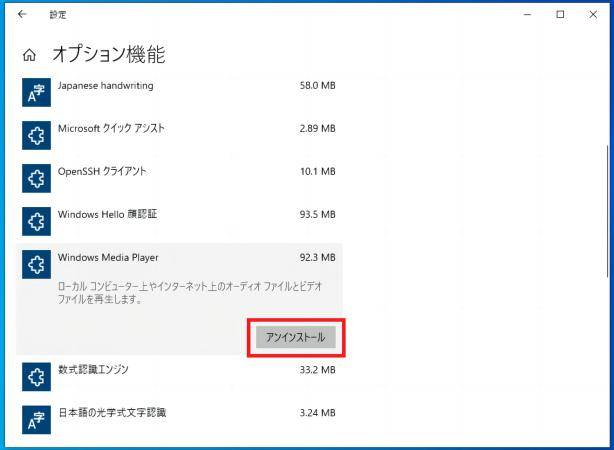614x450 pixels.
Task: Click the 数式認識エンジン feature icon
Action: click(36, 377)
